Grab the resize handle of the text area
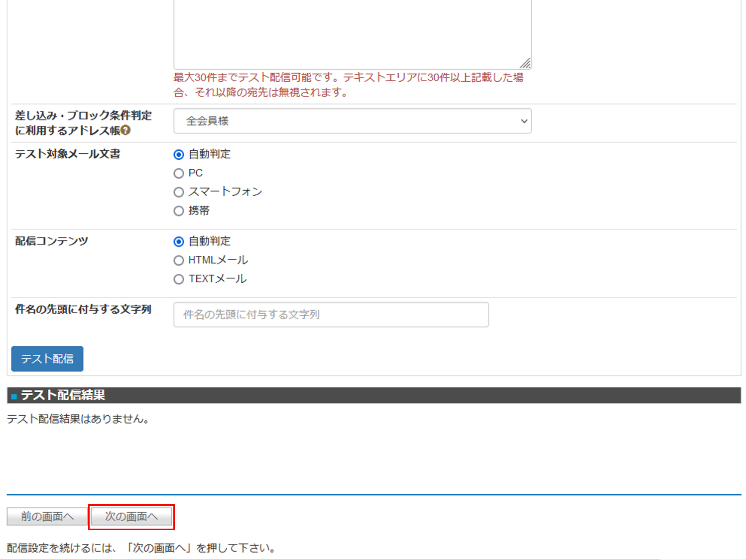The height and width of the screenshot is (560, 746). [x=525, y=63]
